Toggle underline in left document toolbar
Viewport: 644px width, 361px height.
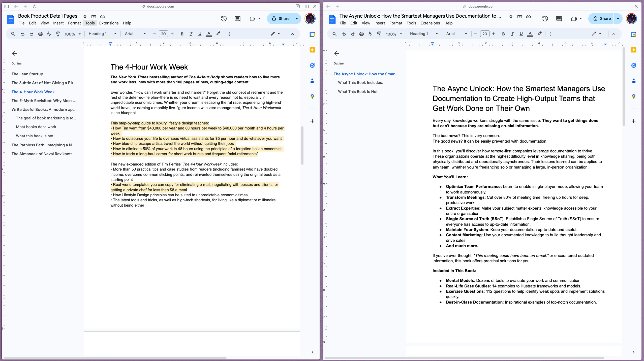[200, 34]
